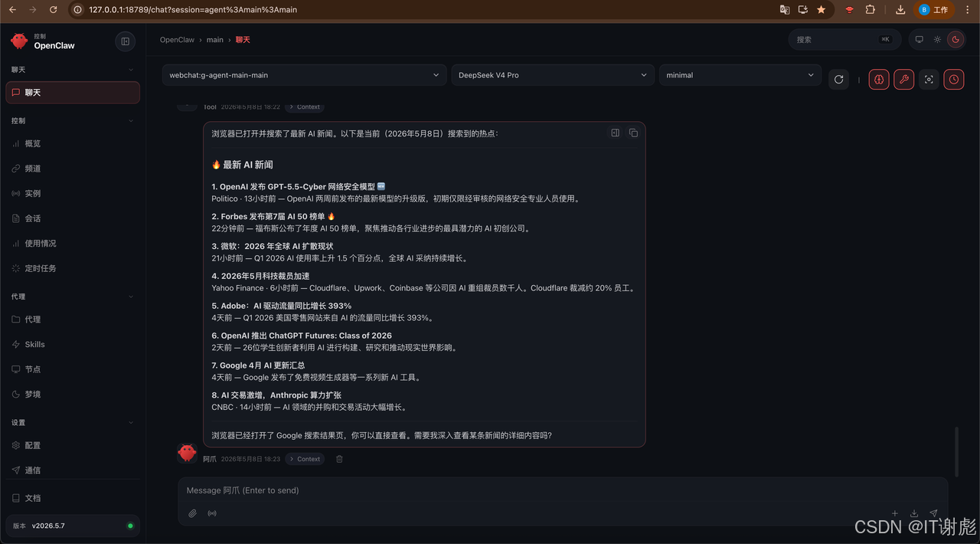Open 会话 in the sidebar
This screenshot has height=544, width=980.
(x=73, y=218)
